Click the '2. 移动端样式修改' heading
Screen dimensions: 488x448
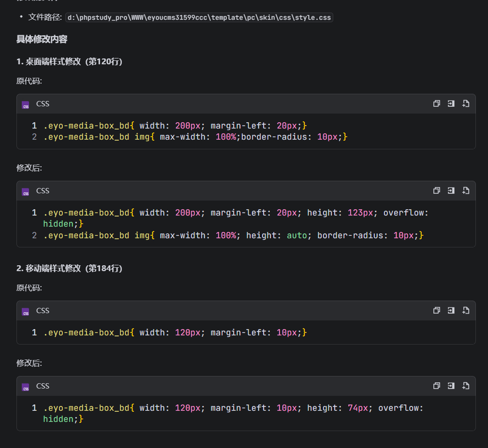(x=69, y=268)
